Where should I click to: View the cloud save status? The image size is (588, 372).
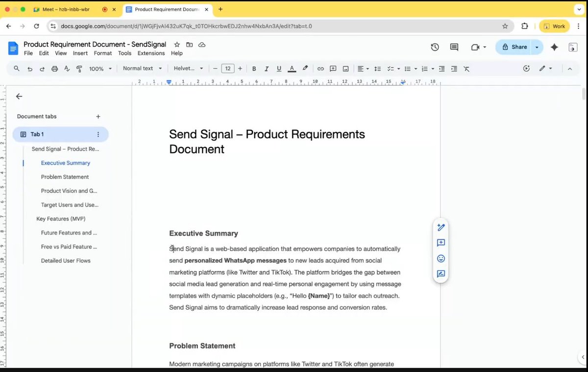[202, 45]
